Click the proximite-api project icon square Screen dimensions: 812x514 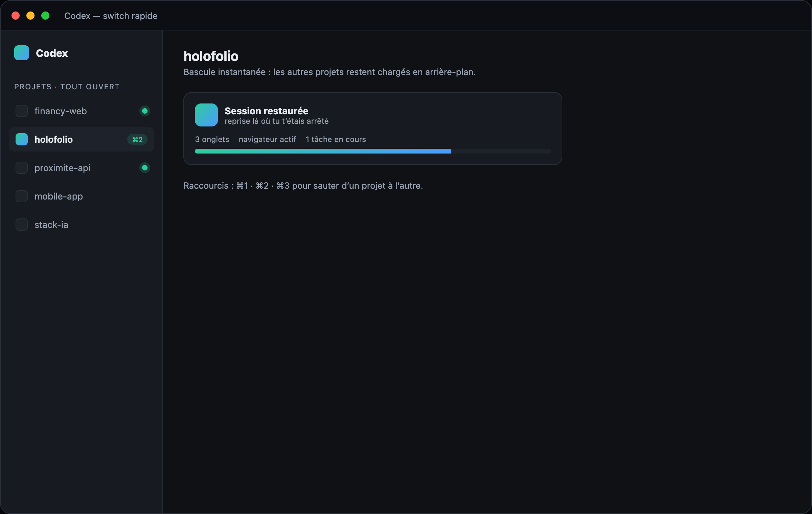point(22,168)
